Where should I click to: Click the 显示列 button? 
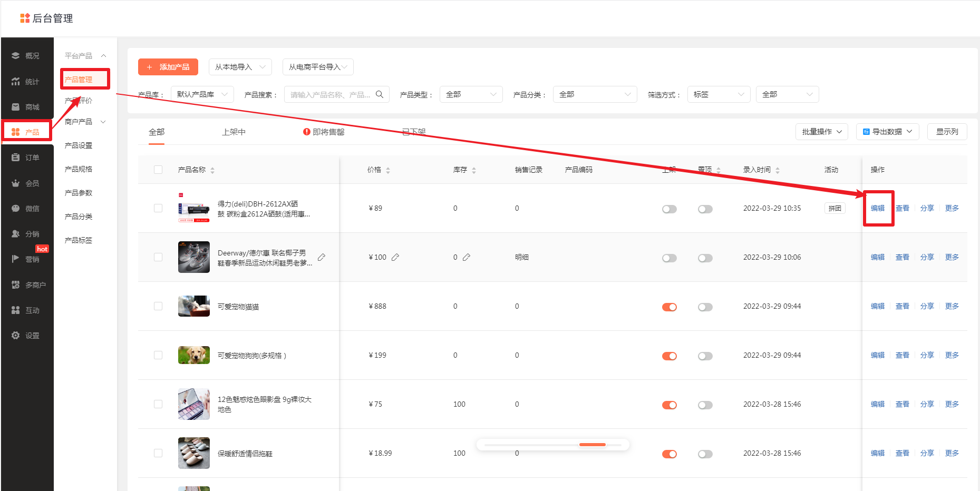pyautogui.click(x=947, y=132)
